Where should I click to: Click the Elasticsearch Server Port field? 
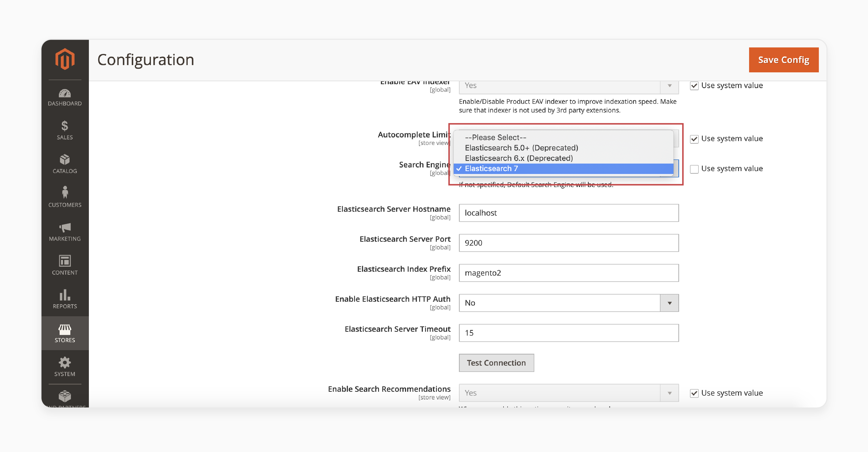coord(568,243)
